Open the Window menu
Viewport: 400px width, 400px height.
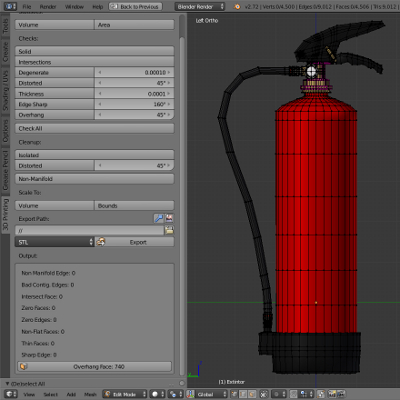point(74,7)
